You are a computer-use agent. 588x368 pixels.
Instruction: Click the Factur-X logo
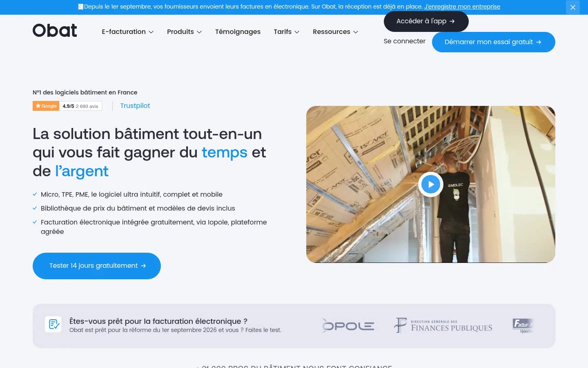pyautogui.click(x=523, y=325)
